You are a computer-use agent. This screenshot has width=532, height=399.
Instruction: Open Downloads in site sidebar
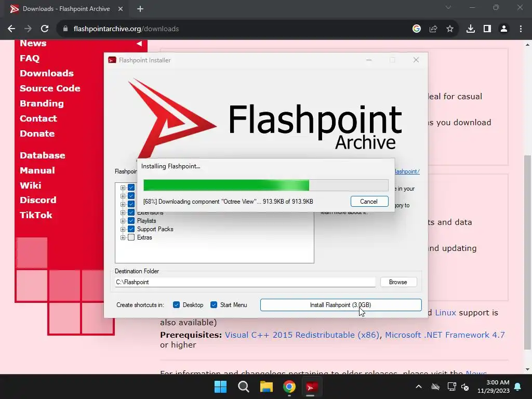pyautogui.click(x=46, y=73)
